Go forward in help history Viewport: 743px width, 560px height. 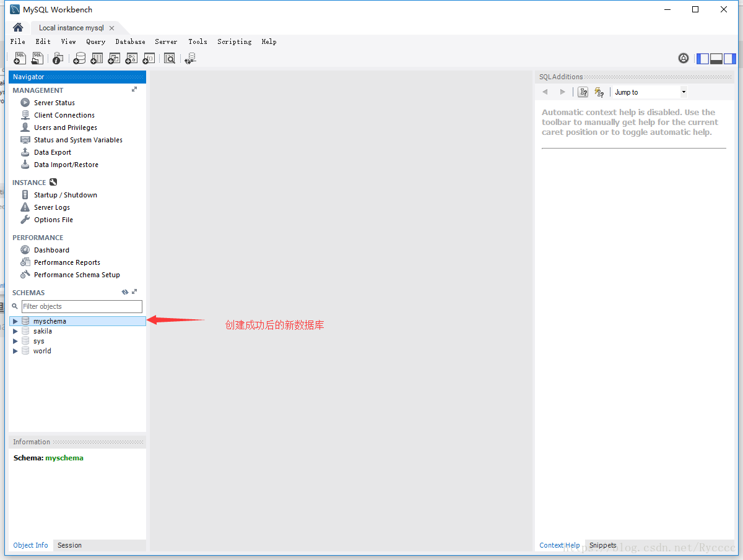click(562, 92)
